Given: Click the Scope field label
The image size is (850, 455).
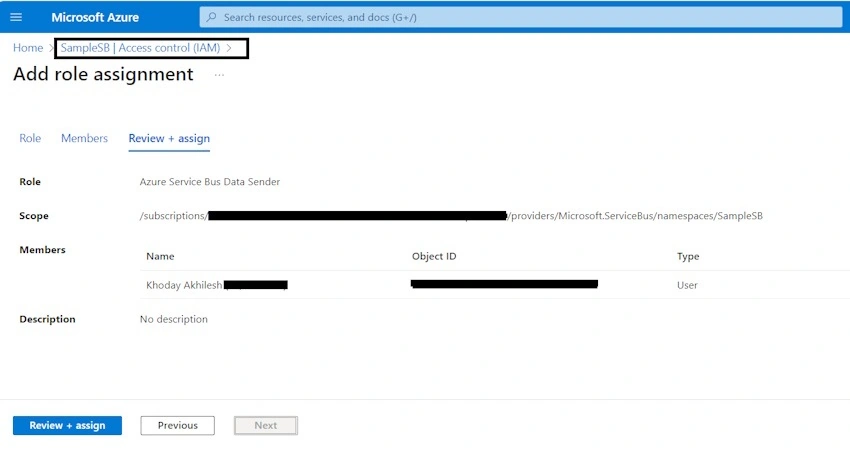Looking at the screenshot, I should click(34, 216).
